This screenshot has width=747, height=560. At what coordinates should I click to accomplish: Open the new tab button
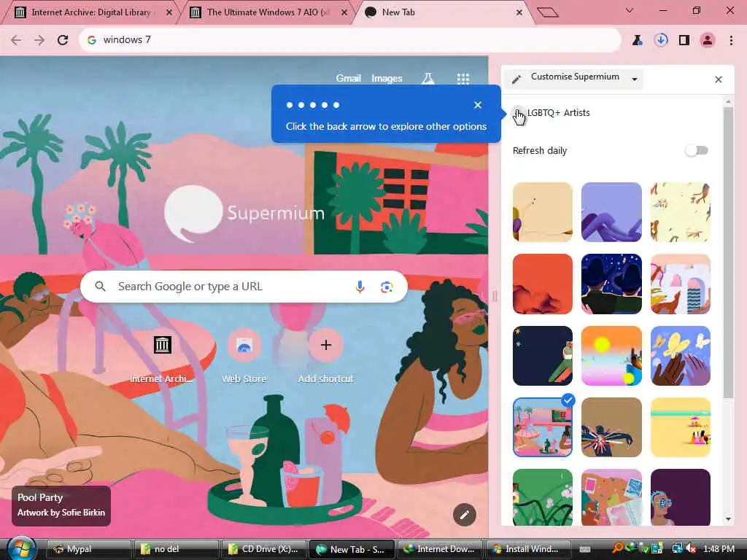[x=547, y=12]
